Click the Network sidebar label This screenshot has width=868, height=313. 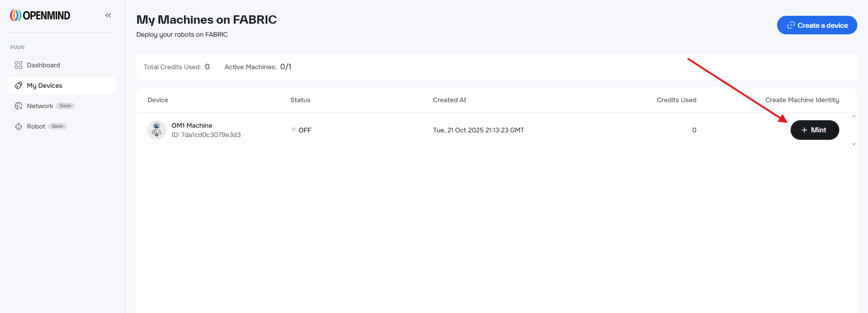pyautogui.click(x=40, y=106)
